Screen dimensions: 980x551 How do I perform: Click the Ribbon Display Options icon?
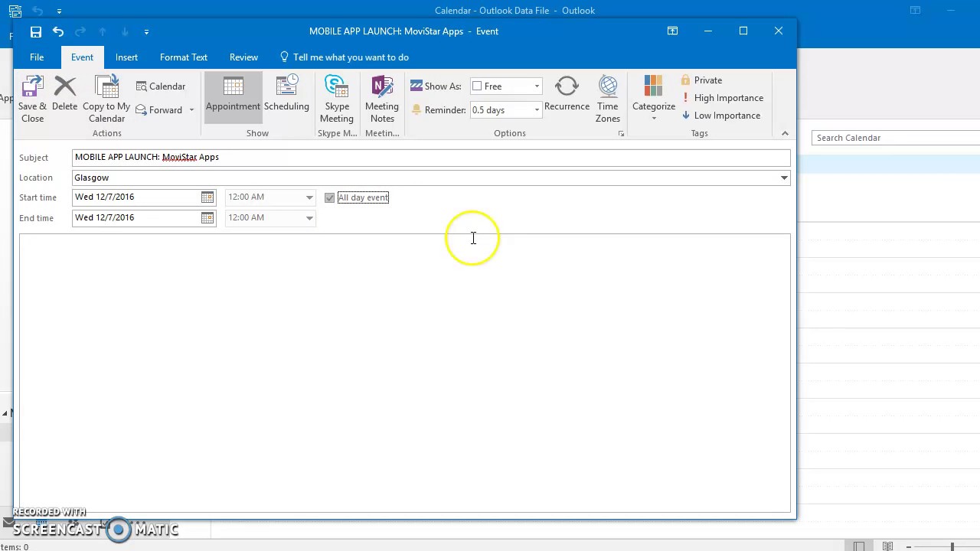click(672, 31)
